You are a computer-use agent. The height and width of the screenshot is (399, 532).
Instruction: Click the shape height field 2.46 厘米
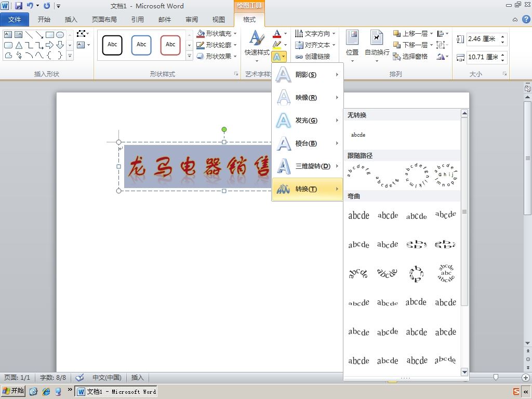482,39
